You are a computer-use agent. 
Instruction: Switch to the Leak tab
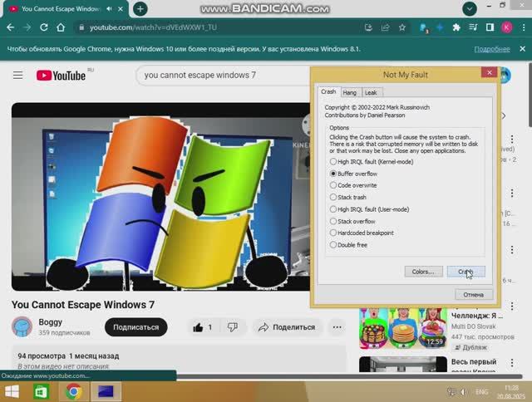point(371,92)
